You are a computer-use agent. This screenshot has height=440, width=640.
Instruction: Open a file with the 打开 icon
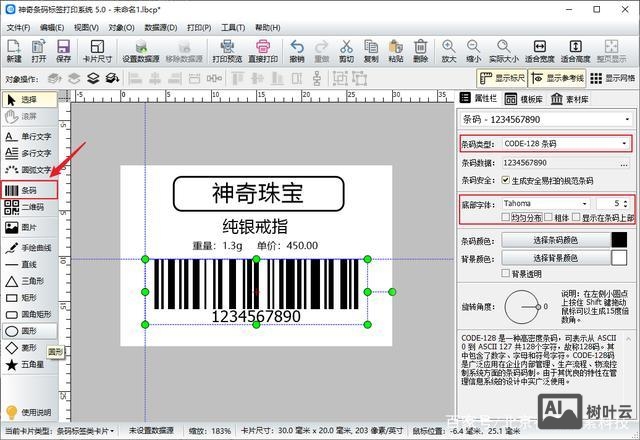(39, 51)
